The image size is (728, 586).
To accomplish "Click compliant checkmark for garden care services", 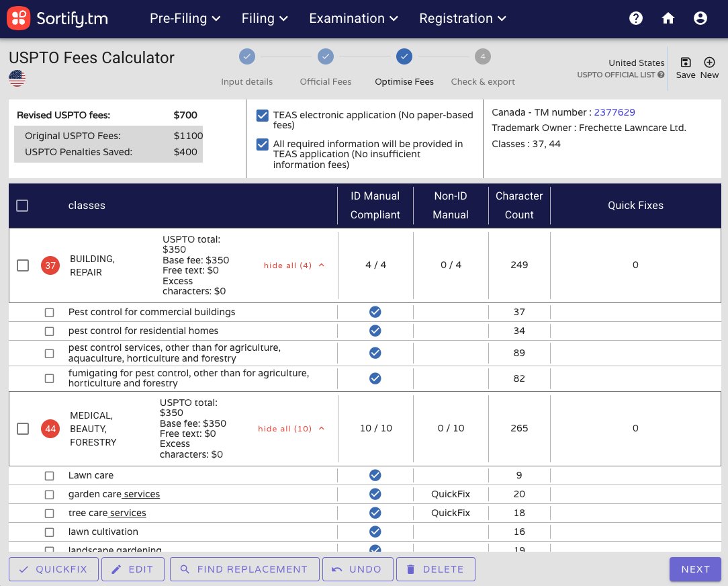I will pos(375,493).
